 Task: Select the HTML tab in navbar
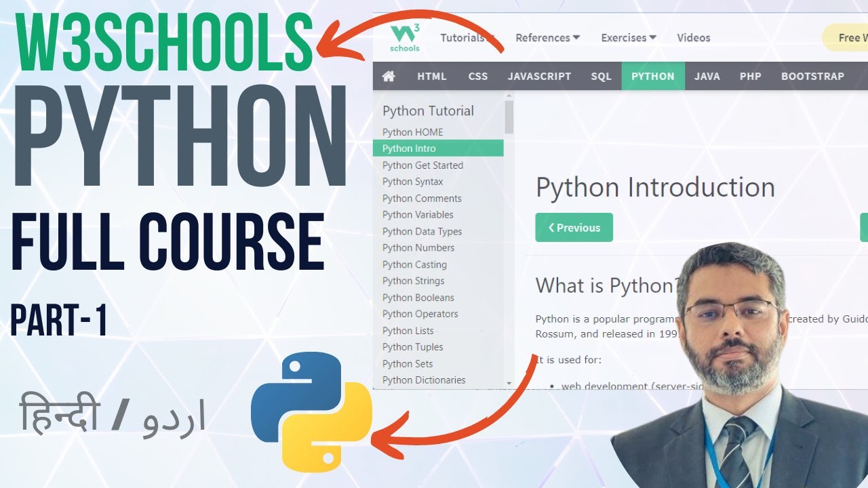coord(432,76)
